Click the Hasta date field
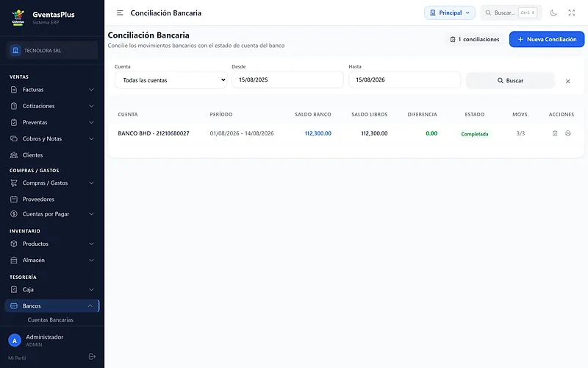The width and height of the screenshot is (588, 368). point(405,79)
